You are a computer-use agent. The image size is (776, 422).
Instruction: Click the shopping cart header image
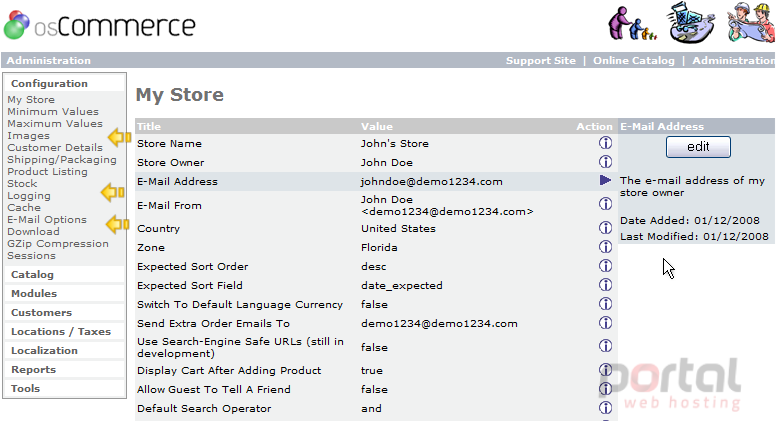691,23
